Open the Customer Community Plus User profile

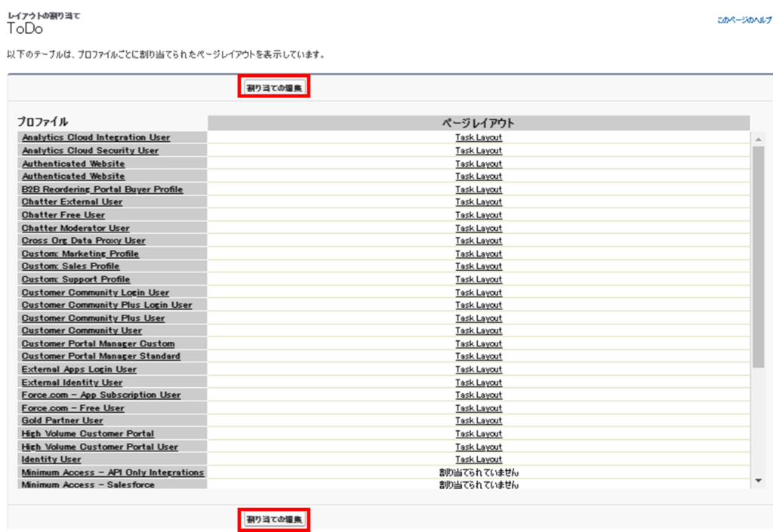point(93,318)
